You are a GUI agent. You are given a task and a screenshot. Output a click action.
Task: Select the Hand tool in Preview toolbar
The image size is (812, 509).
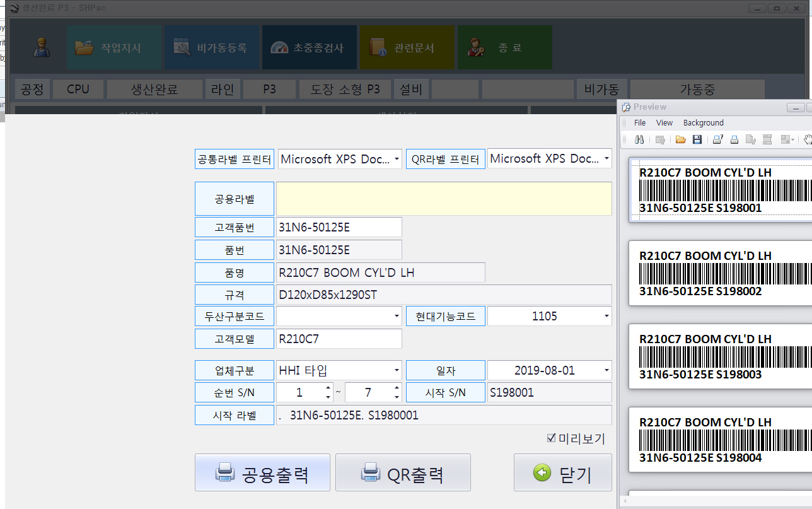coord(808,139)
